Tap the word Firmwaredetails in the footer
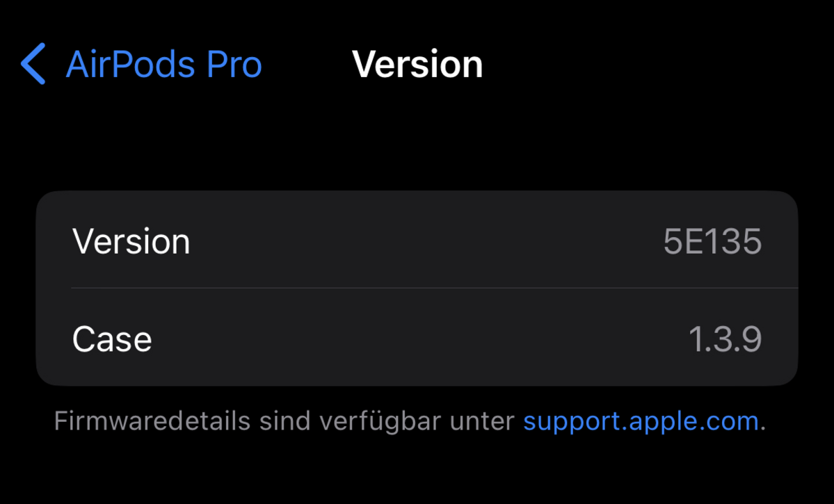The image size is (834, 504). coord(152,421)
